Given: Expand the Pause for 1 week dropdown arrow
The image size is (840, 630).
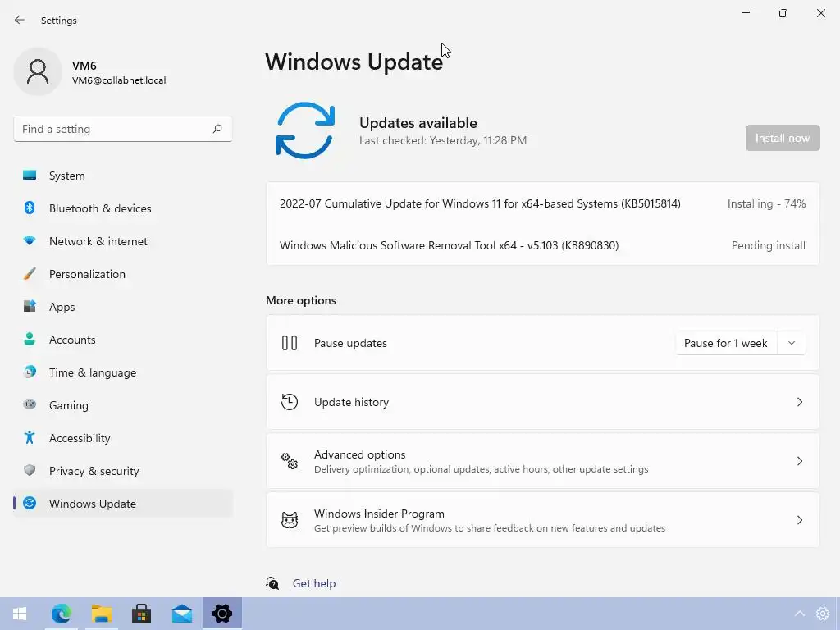Looking at the screenshot, I should (x=792, y=343).
